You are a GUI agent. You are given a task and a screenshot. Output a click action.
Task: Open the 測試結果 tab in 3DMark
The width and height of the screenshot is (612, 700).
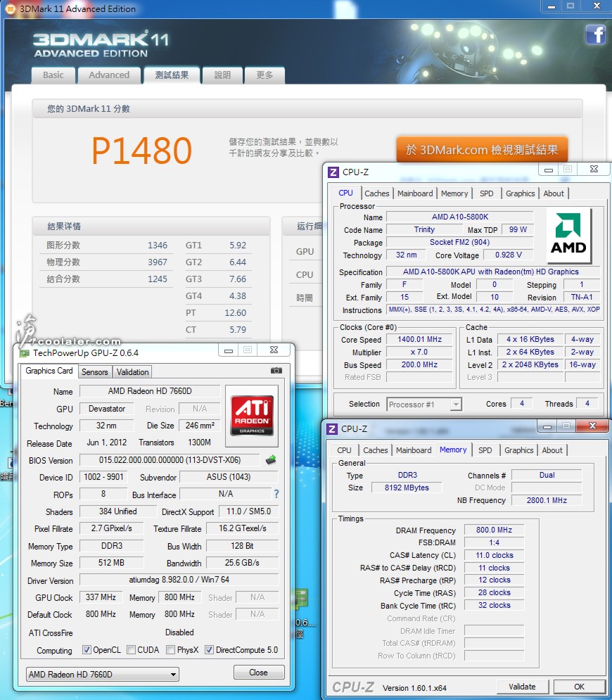[x=172, y=75]
